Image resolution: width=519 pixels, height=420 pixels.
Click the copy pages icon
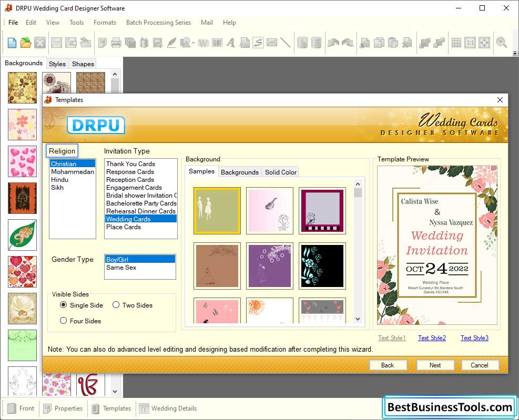379,43
